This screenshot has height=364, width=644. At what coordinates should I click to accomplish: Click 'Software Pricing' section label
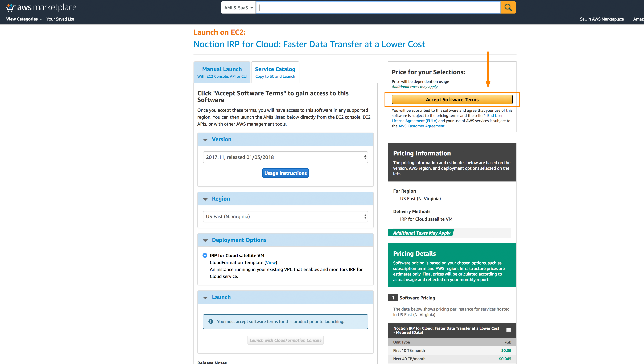(417, 298)
